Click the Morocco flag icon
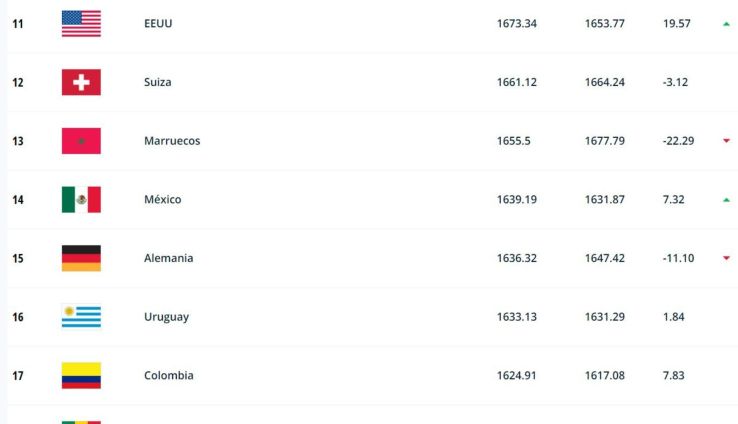 click(x=81, y=141)
